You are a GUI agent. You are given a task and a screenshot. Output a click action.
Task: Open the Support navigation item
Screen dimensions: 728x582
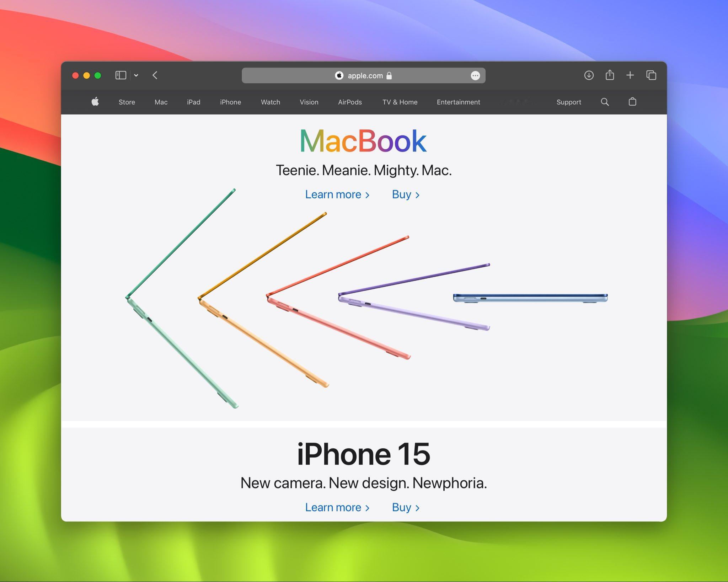(569, 102)
